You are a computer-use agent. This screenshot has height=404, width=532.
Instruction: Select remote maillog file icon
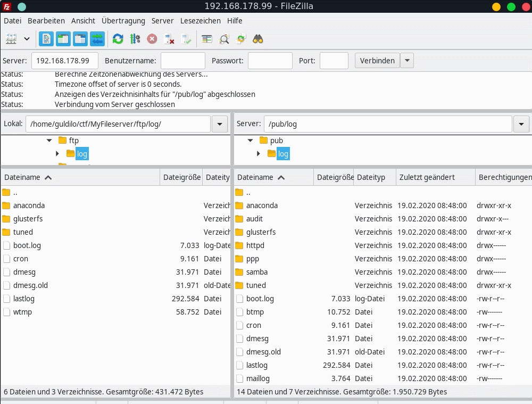click(x=239, y=378)
